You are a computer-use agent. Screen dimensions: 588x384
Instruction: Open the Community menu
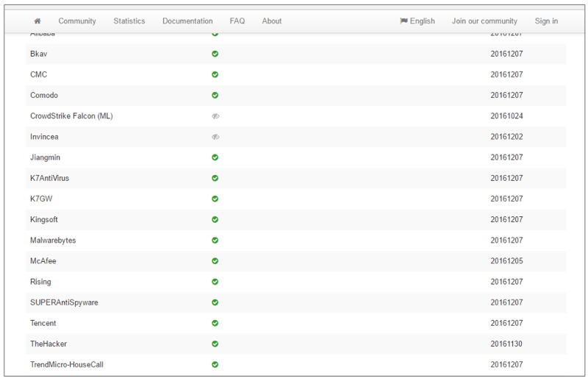tap(77, 21)
